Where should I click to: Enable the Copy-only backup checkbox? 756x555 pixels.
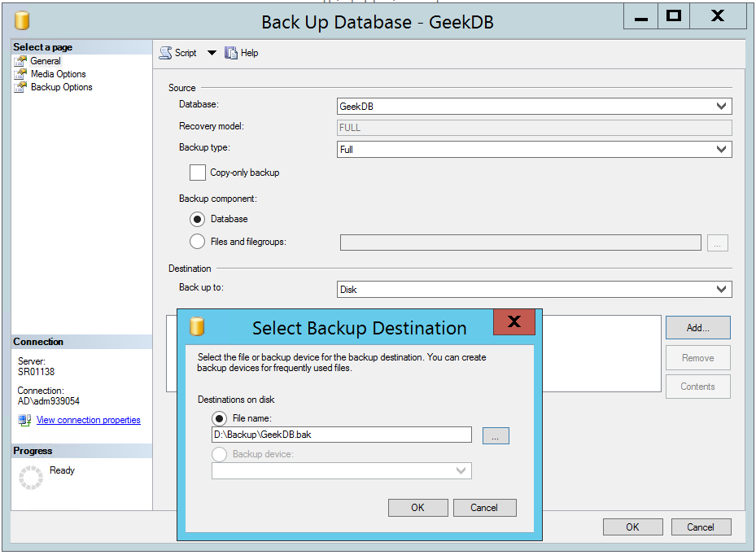pos(198,173)
